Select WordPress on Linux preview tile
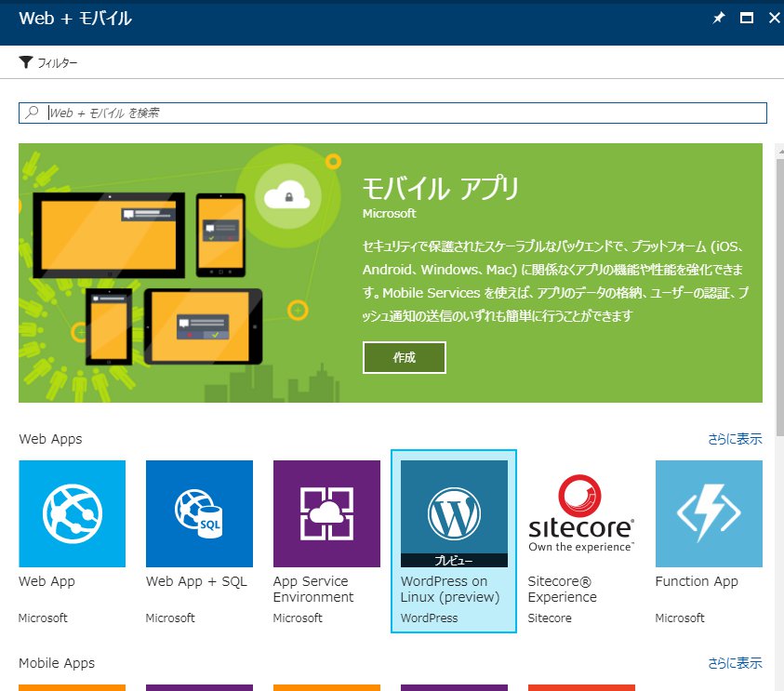Viewport: 784px width, 691px height. tap(454, 541)
